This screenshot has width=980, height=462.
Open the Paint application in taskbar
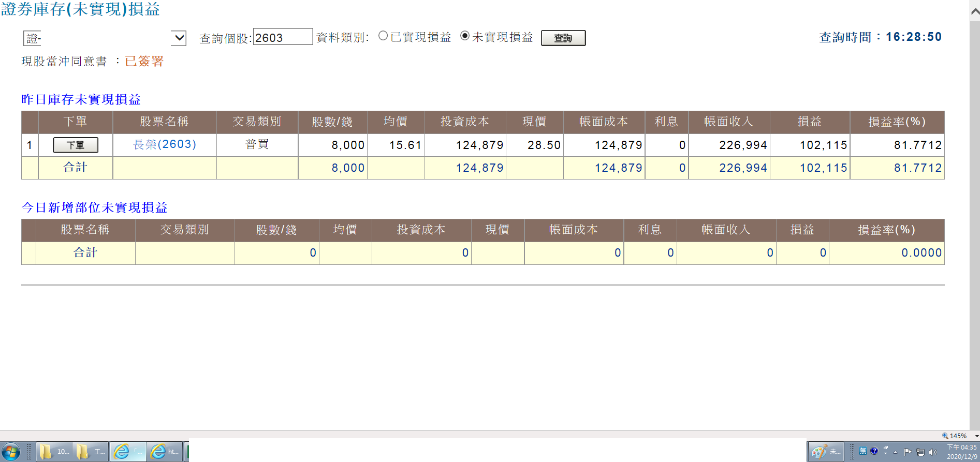click(826, 452)
